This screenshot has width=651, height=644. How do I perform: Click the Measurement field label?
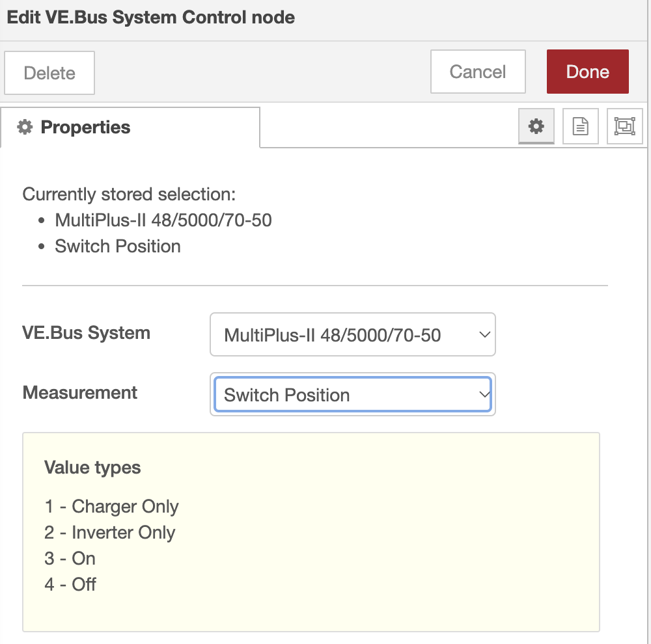pos(80,393)
